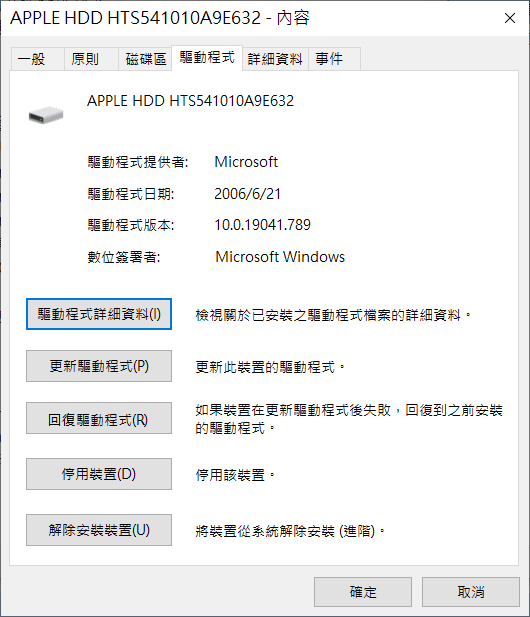The height and width of the screenshot is (617, 530).
Task: Click 解除安裝裝置 to uninstall device
Action: 99,530
